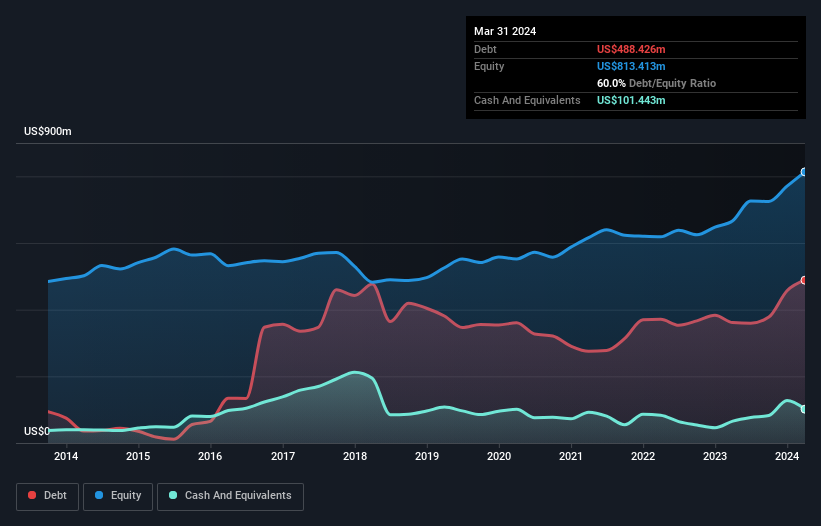821x526 pixels.
Task: Toggle the Debt series legend button
Action: coord(47,496)
